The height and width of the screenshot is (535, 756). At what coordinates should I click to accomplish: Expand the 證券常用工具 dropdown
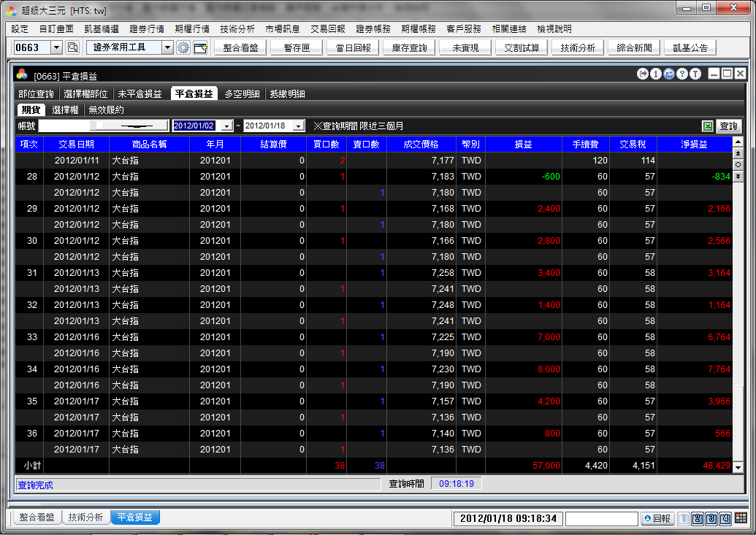(x=167, y=47)
